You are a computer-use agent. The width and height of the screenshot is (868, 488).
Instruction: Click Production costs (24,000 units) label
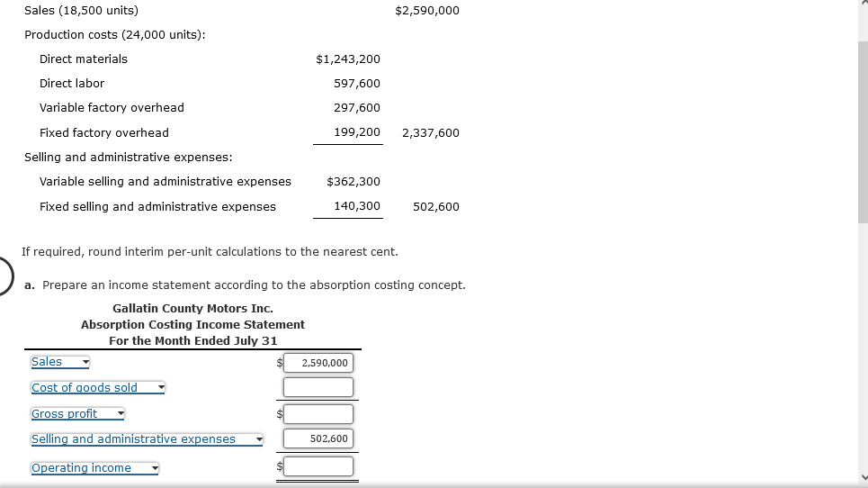(x=114, y=35)
